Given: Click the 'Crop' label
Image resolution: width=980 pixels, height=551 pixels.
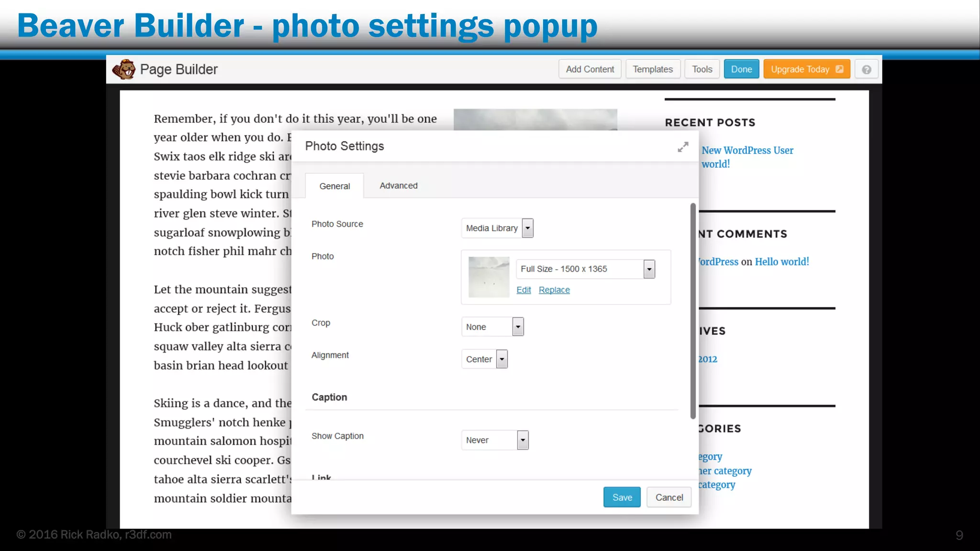Looking at the screenshot, I should click(321, 323).
